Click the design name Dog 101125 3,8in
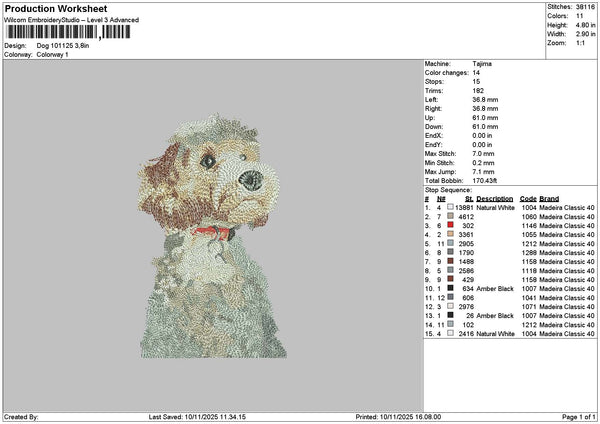 [x=63, y=46]
